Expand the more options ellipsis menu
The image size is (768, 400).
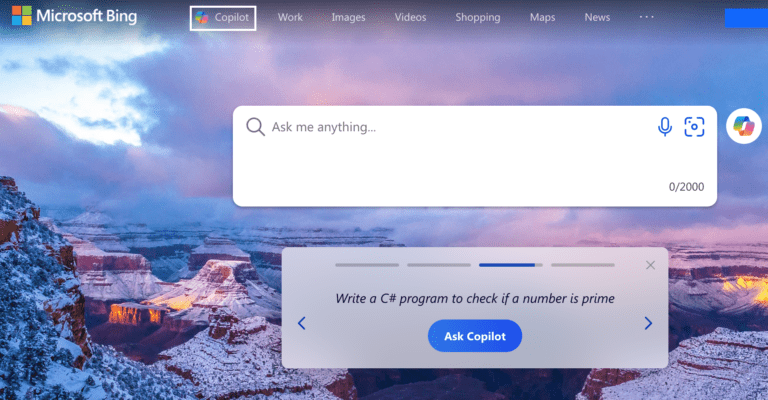(x=647, y=17)
